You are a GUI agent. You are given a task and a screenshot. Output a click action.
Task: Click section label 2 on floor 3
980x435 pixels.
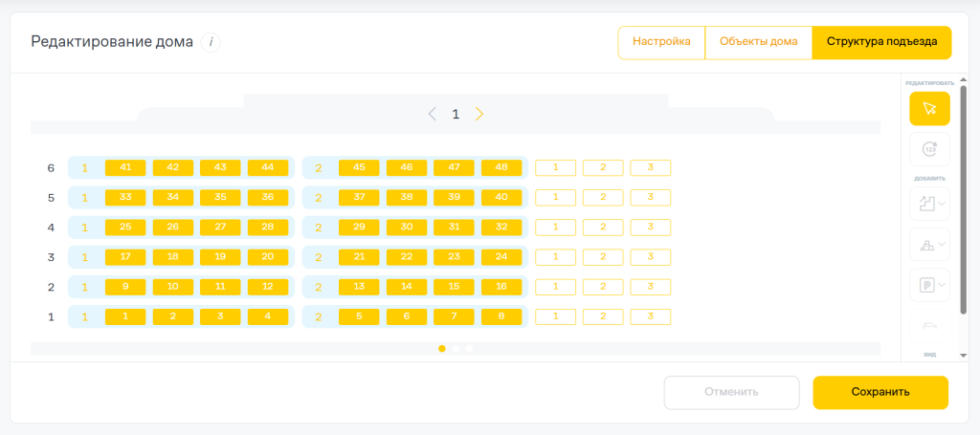(318, 258)
